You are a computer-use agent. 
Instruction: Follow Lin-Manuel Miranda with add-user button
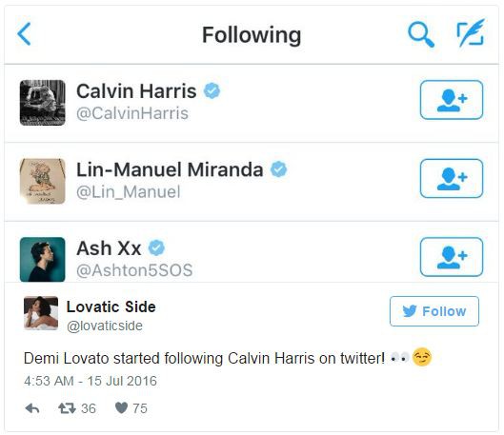pyautogui.click(x=452, y=179)
